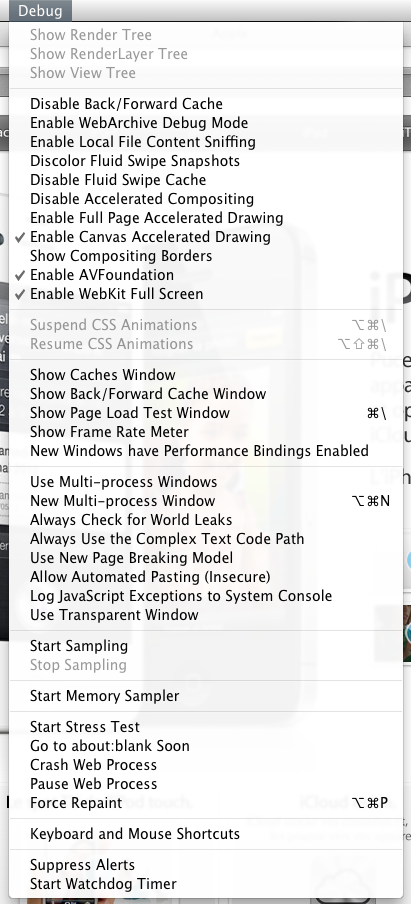This screenshot has height=904, width=411.
Task: Toggle Enable Canvas Accelerated Drawing checkmark
Action: tap(206, 237)
